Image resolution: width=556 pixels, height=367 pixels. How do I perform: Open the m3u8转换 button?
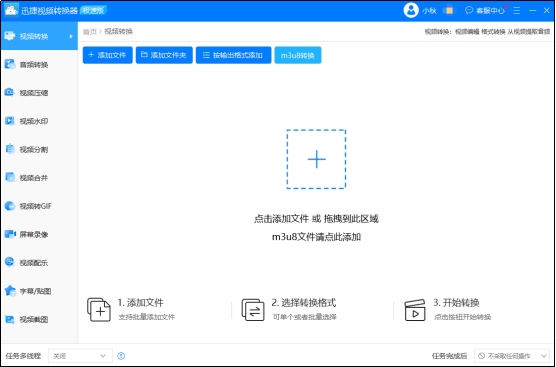[298, 55]
